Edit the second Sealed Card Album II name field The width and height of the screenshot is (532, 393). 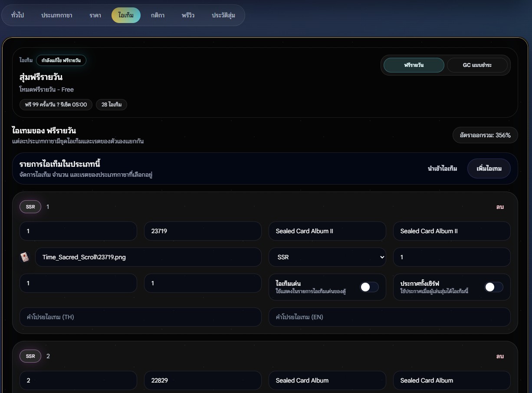click(x=452, y=231)
